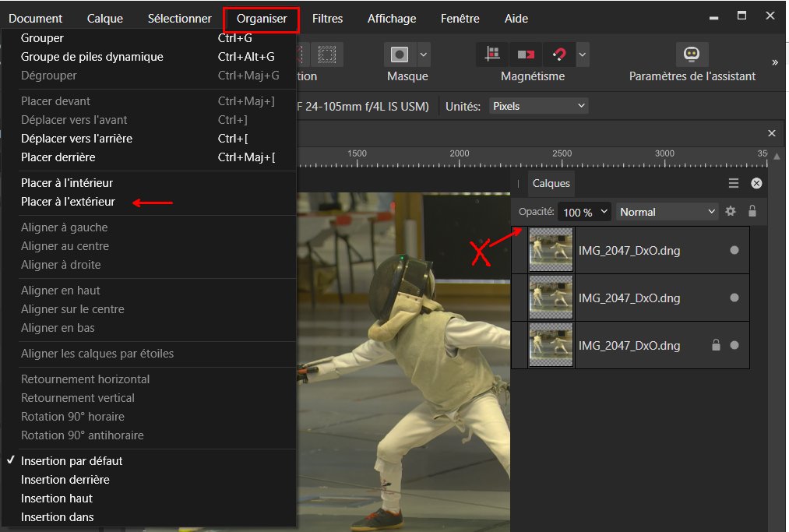789x532 pixels.
Task: Open the Calque menu
Action: pyautogui.click(x=104, y=19)
